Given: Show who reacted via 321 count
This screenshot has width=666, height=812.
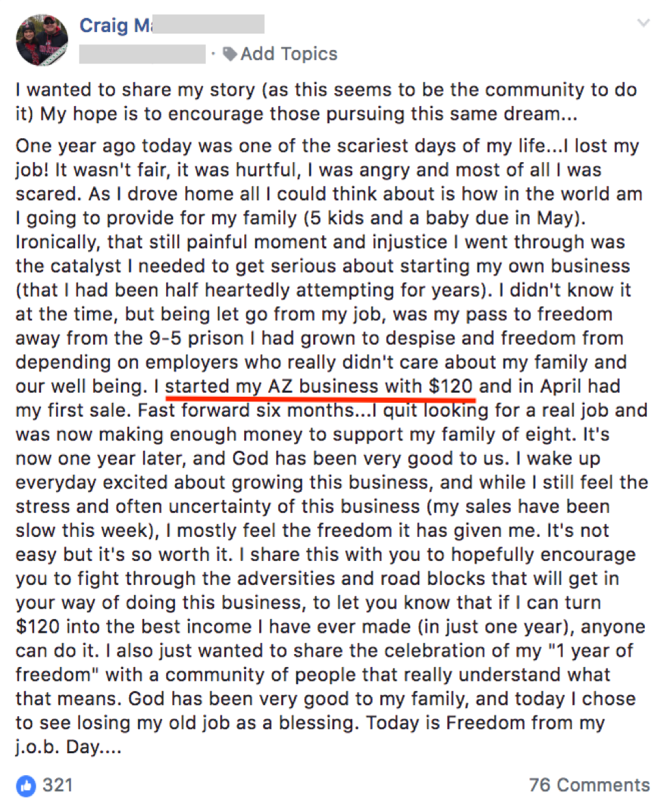Looking at the screenshot, I should coord(57,785).
